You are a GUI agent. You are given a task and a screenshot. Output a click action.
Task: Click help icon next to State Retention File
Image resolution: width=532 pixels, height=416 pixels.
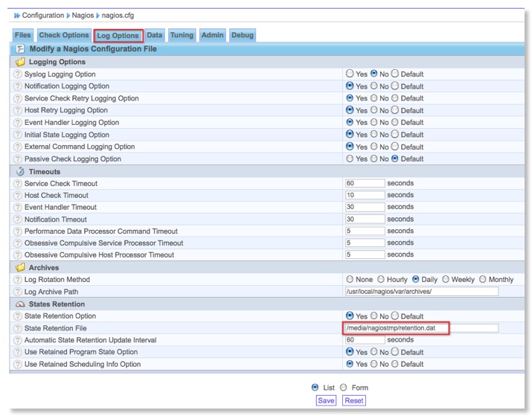[17, 328]
